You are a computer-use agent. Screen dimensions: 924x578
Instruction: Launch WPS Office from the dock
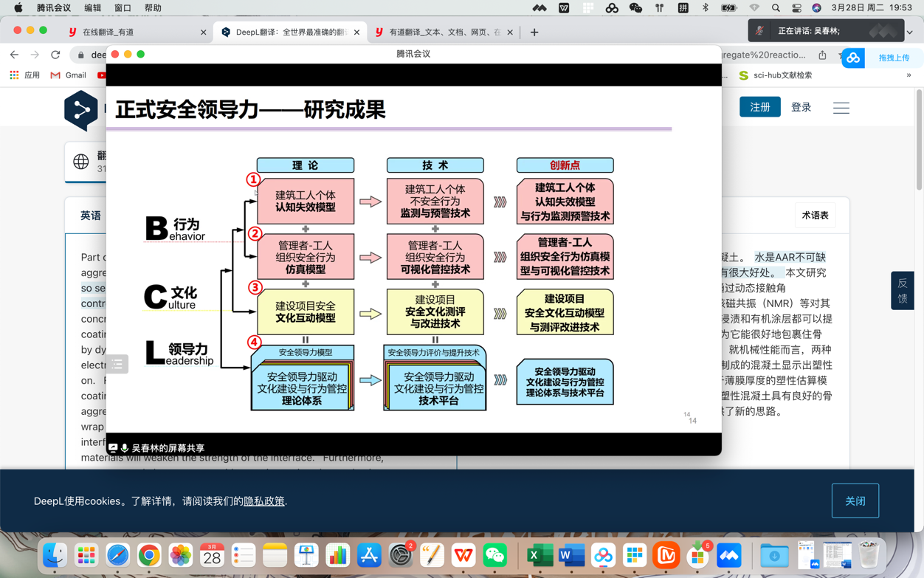(x=463, y=555)
